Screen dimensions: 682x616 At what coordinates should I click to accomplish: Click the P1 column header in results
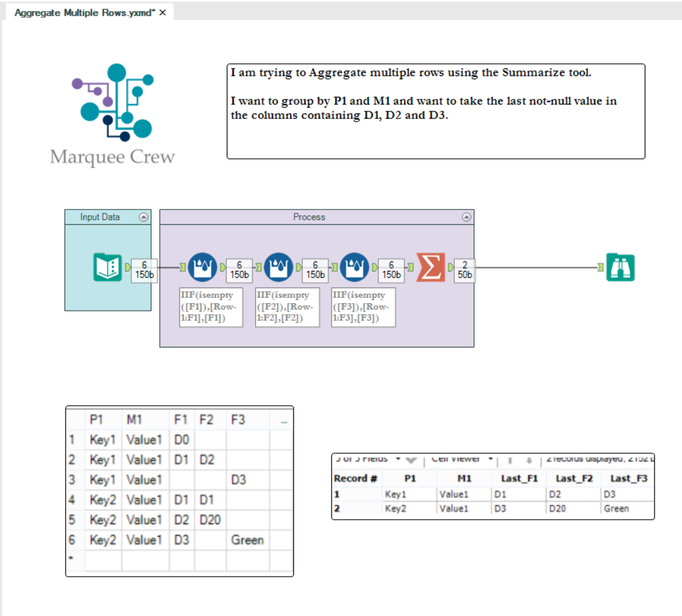click(x=410, y=478)
